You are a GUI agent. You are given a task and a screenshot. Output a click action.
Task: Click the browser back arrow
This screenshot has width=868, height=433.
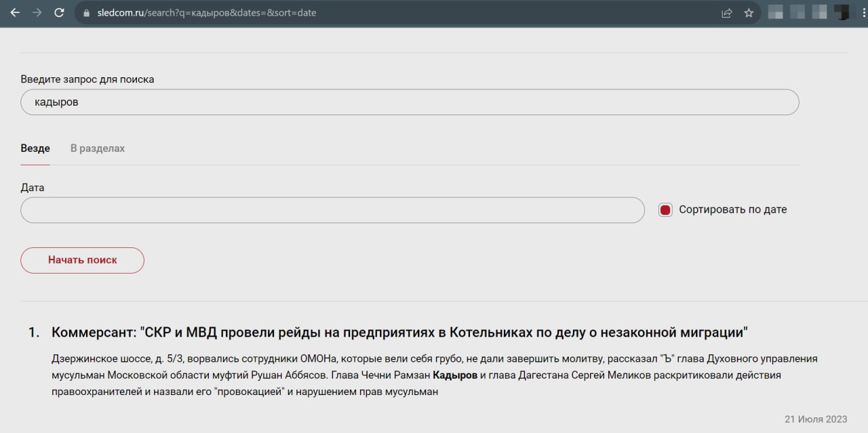tap(15, 13)
